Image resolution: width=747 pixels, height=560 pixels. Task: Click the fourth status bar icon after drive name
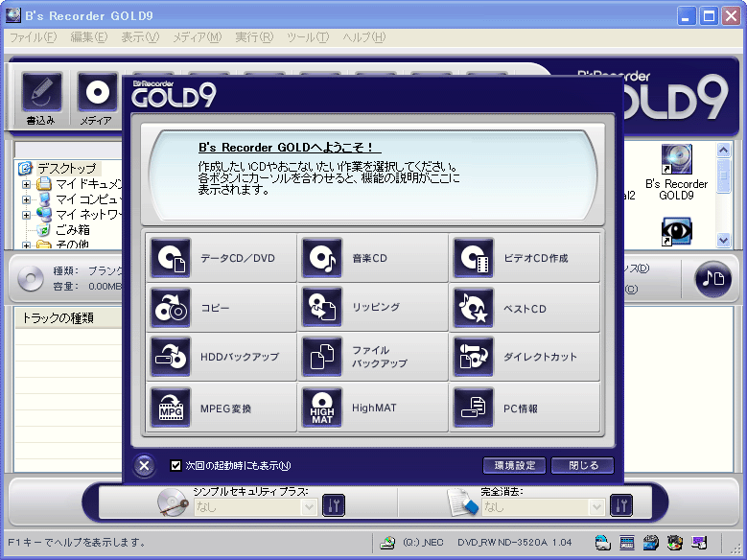tap(674, 543)
